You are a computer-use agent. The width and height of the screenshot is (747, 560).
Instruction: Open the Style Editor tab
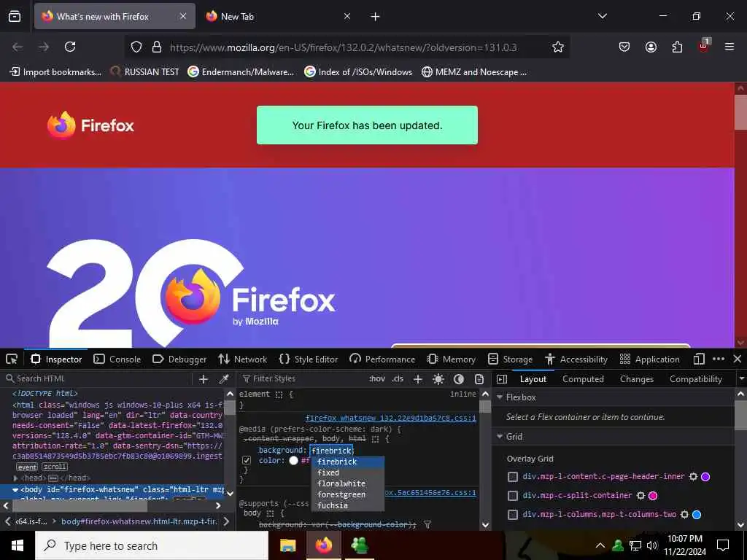tap(309, 359)
